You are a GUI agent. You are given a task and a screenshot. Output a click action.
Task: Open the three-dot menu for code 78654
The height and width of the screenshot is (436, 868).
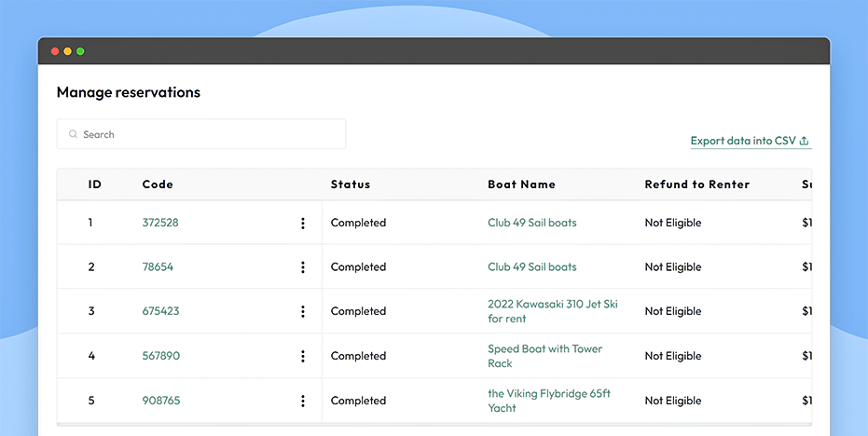click(x=303, y=267)
